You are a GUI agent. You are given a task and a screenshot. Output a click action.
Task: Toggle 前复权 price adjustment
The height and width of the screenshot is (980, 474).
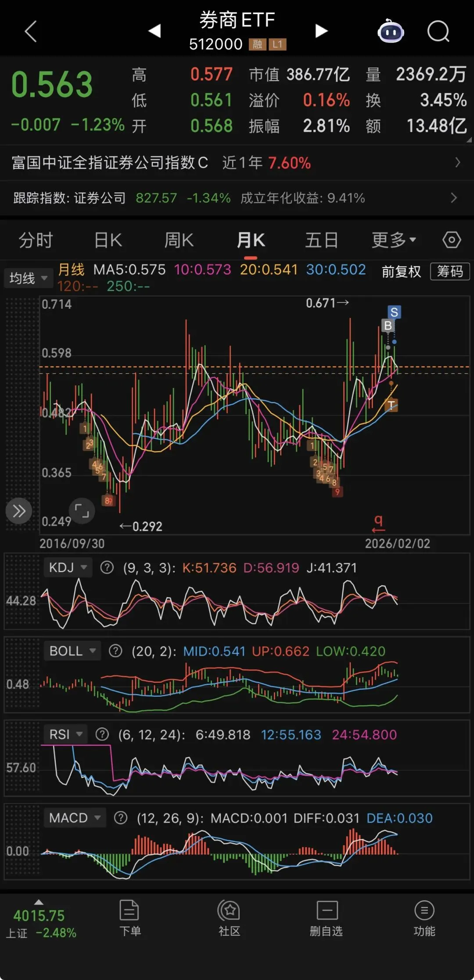(401, 271)
